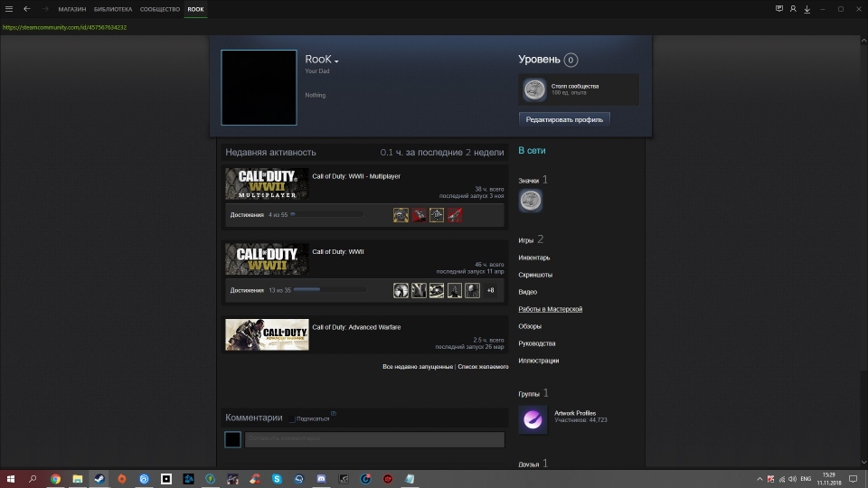Image resolution: width=868 pixels, height=488 pixels.
Task: Click the +8 more achievements badge
Action: [490, 290]
